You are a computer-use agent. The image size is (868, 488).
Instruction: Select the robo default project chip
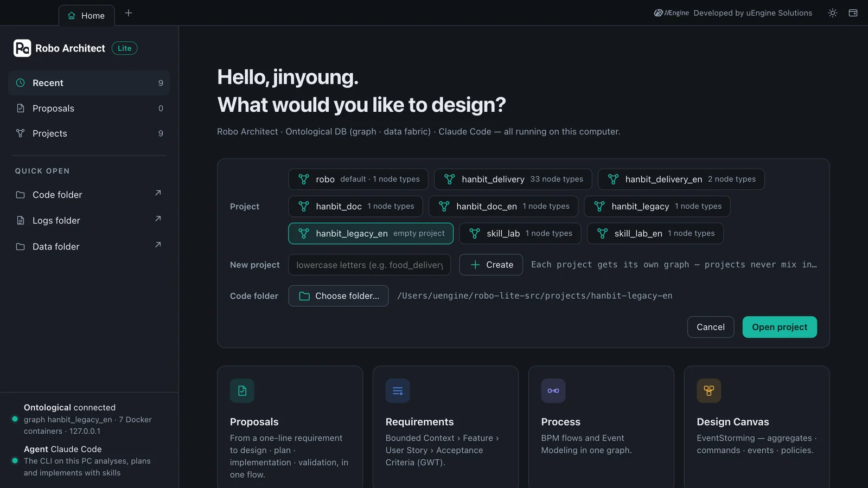358,179
